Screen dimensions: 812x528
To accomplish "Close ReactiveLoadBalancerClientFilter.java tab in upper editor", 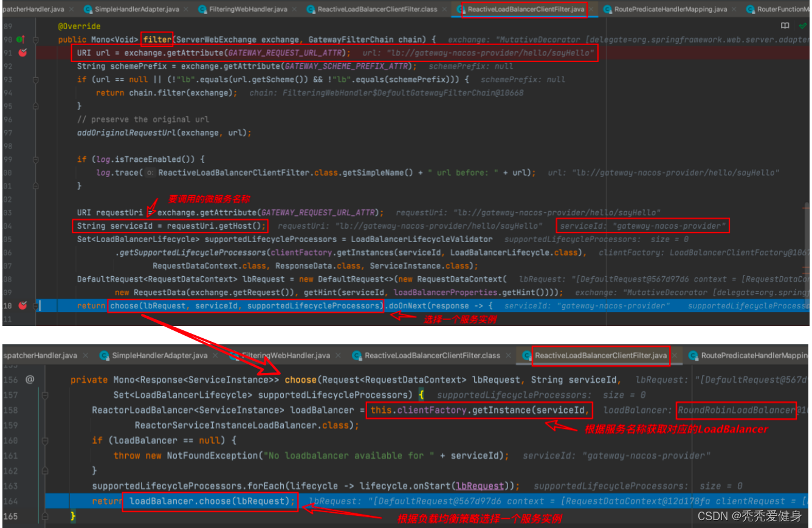I will [x=593, y=10].
